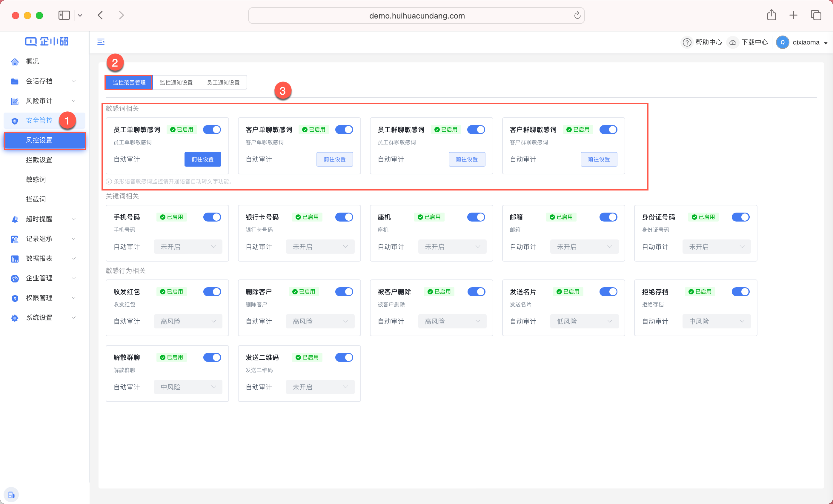
Task: Click the 权限管理 shield icon
Action: pos(15,298)
